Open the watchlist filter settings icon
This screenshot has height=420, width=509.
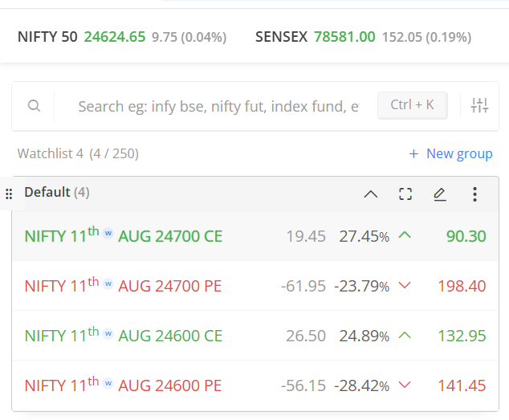[x=479, y=105]
